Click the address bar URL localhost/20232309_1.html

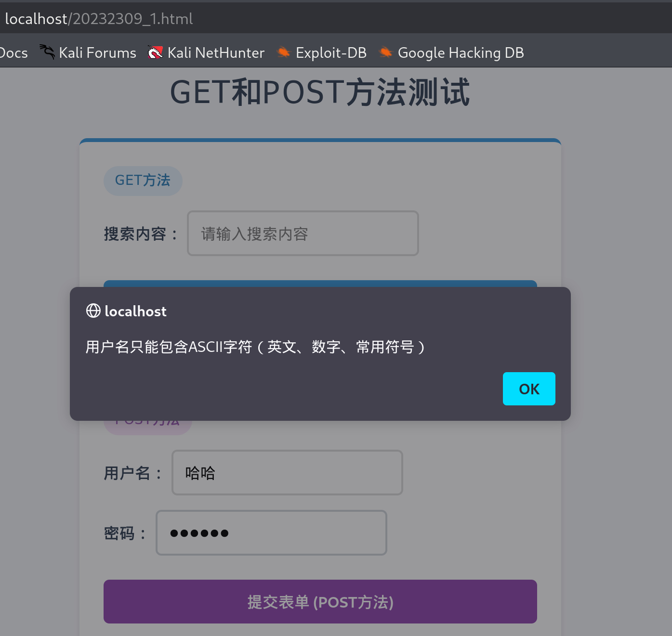click(x=99, y=19)
